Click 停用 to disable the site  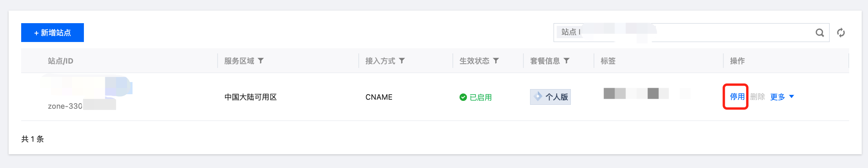pos(737,97)
